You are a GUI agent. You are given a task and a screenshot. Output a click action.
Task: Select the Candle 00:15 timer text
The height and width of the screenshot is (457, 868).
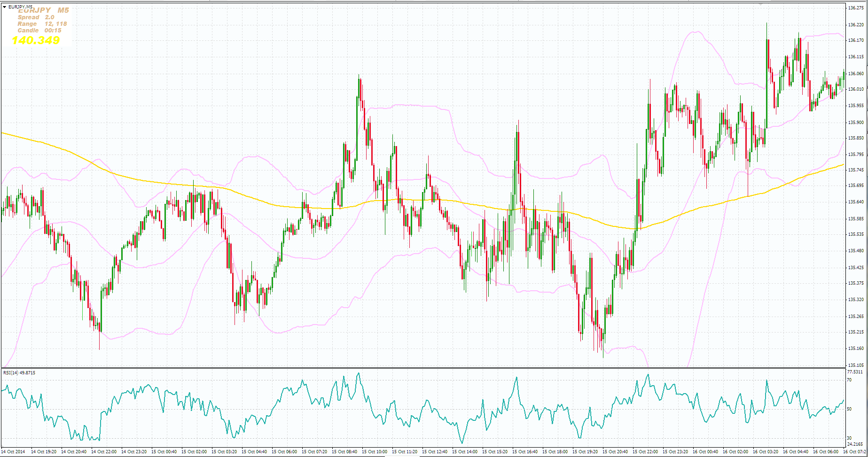pyautogui.click(x=39, y=31)
